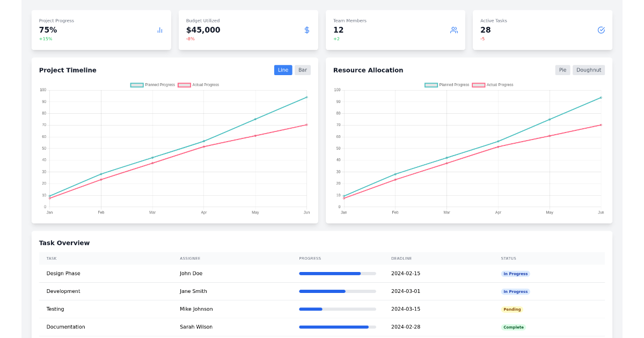Viewport: 644px width, 338px height.
Task: Toggle Resource Allocation to Pie view
Action: [562, 70]
